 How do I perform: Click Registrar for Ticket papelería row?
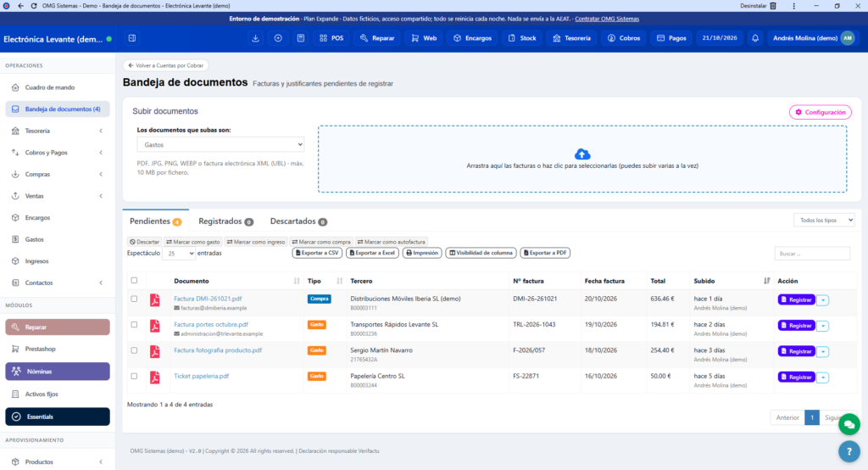tap(796, 377)
